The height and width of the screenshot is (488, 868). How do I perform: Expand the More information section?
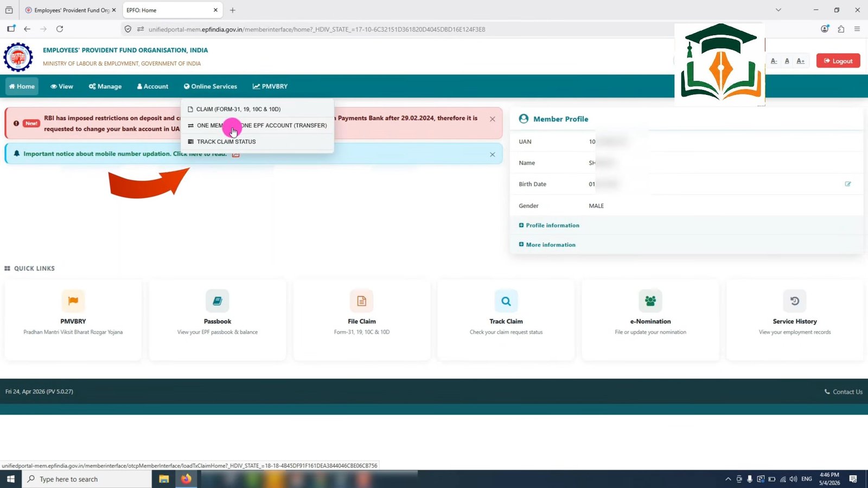547,245
